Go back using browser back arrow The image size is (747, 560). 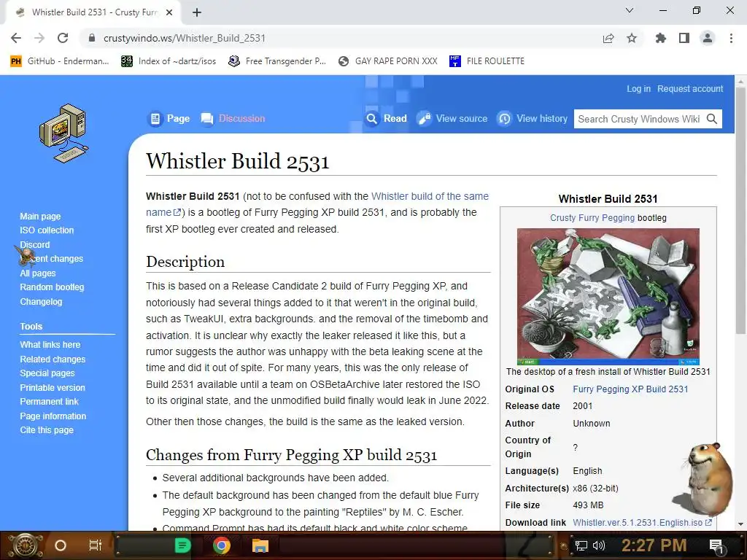coord(16,38)
